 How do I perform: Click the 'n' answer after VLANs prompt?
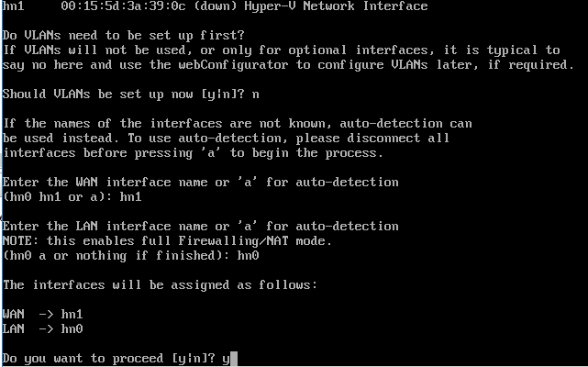pos(255,95)
